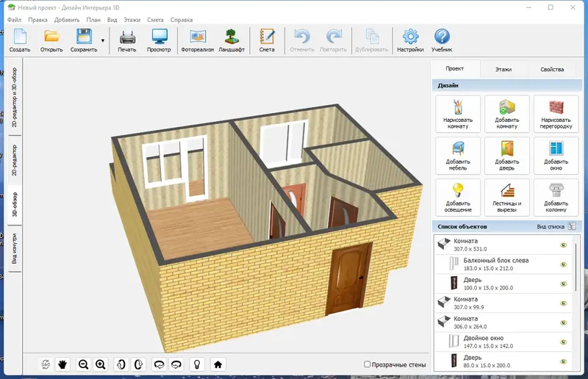
Task: Click the Нарисовать перегородку button
Action: coord(556,114)
